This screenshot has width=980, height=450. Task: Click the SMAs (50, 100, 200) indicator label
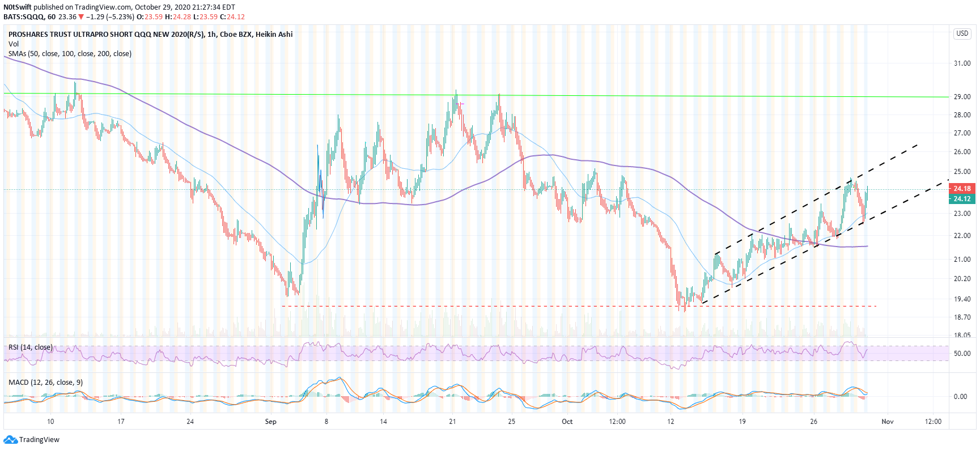(x=70, y=54)
